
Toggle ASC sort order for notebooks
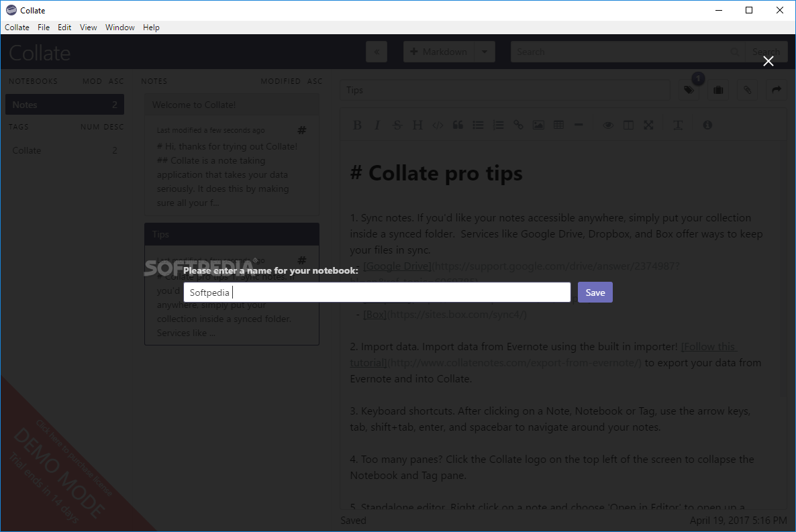point(116,81)
